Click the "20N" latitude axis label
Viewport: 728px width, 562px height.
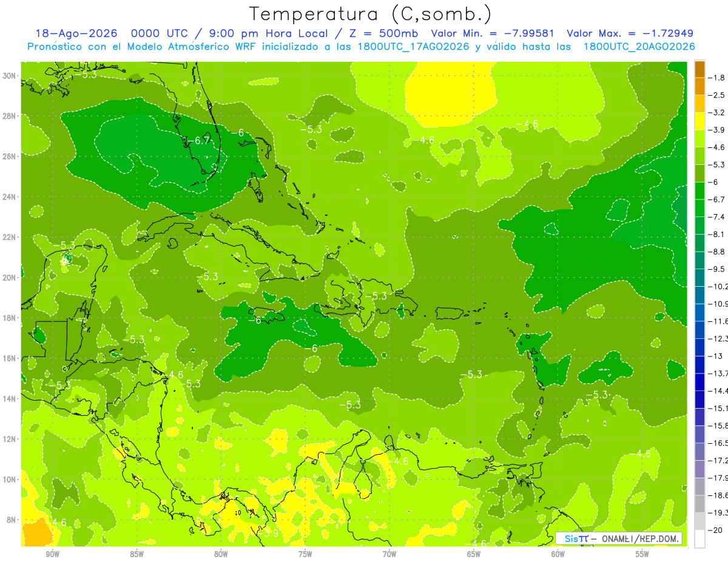(x=10, y=277)
